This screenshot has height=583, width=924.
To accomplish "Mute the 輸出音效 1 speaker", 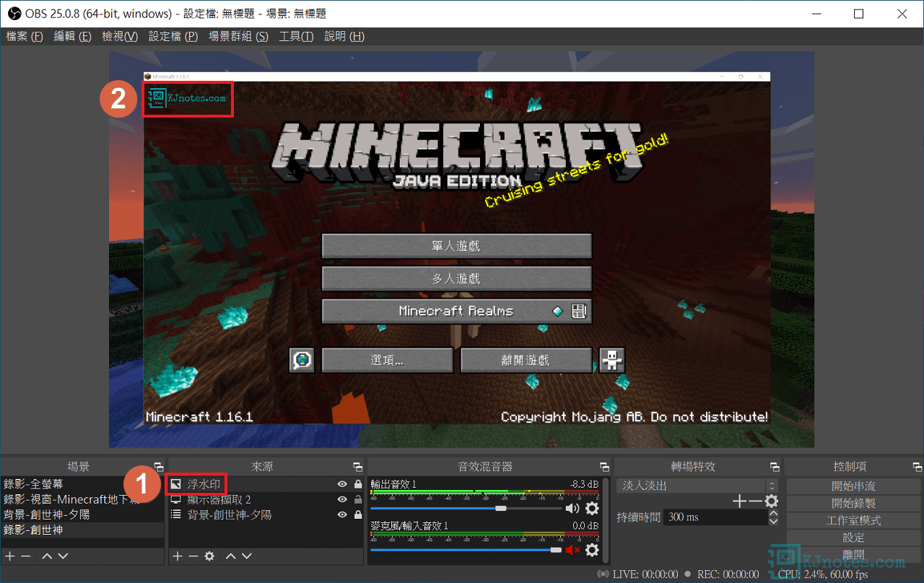I will [572, 509].
